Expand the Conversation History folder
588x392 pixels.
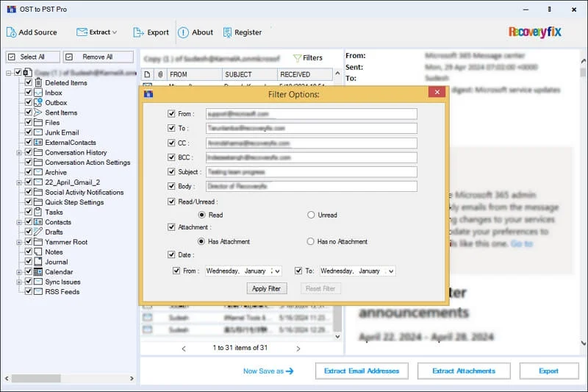pyautogui.click(x=19, y=153)
